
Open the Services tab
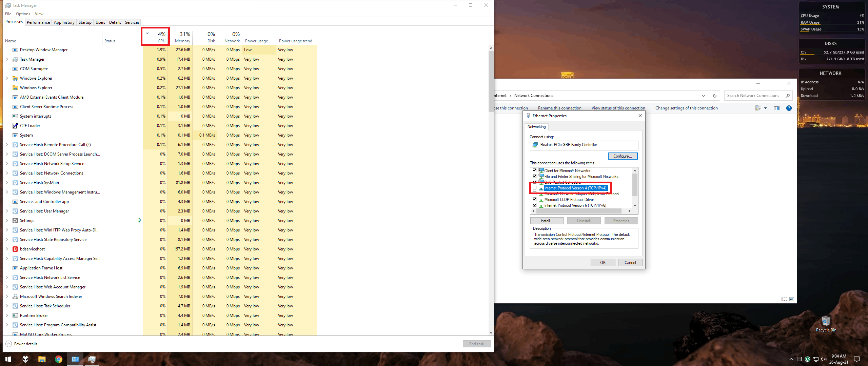point(132,22)
